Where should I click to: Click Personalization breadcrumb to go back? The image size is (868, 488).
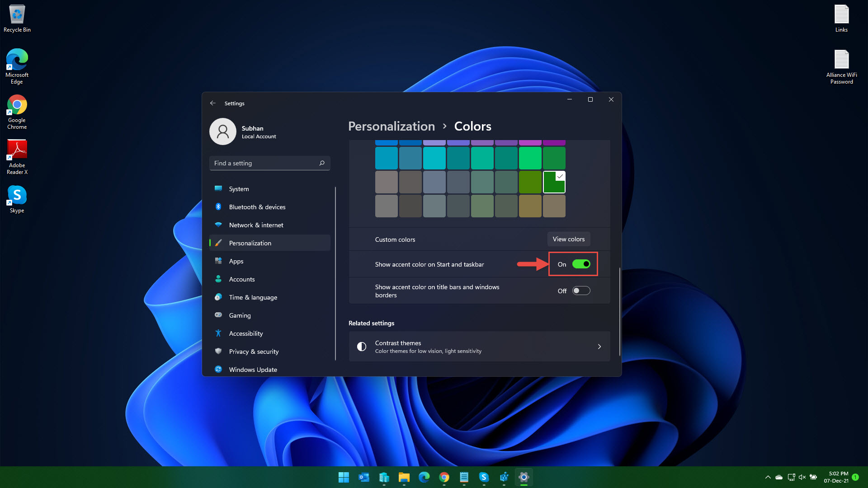[x=391, y=127]
